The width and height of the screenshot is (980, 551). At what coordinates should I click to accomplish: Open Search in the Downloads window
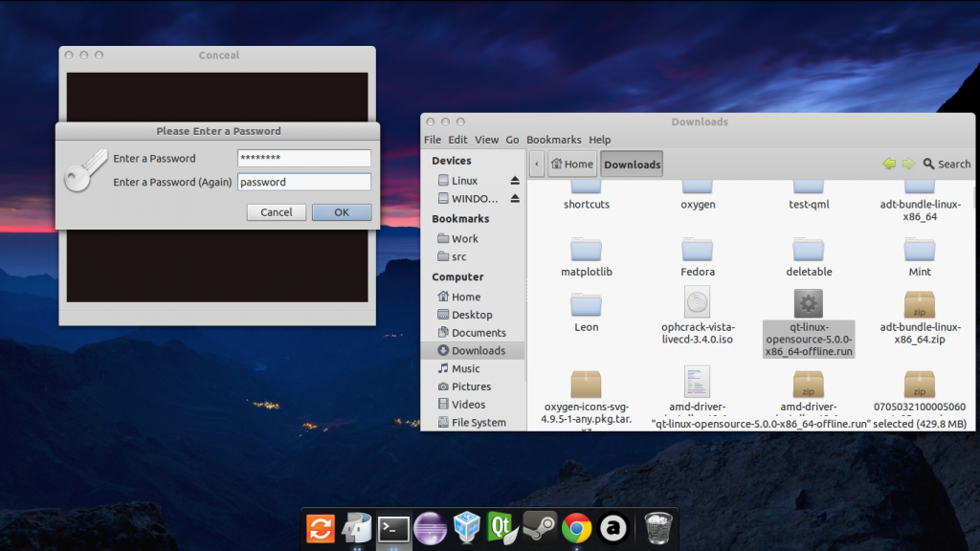point(946,164)
